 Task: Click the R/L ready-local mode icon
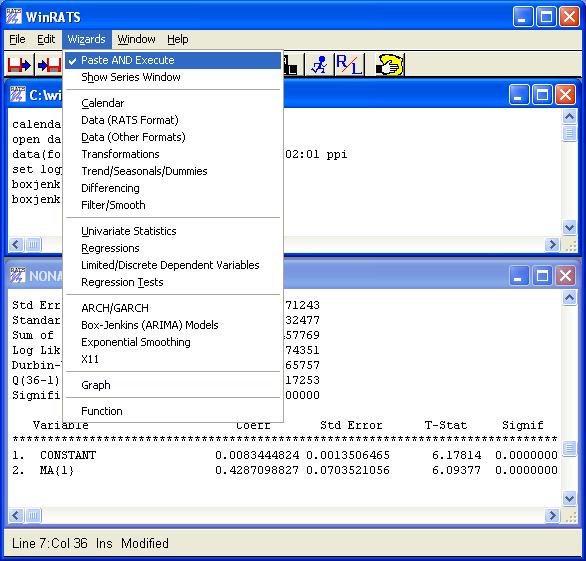(349, 65)
